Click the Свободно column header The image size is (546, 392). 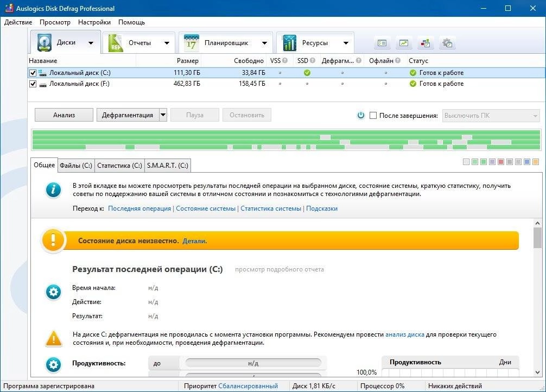point(234,61)
